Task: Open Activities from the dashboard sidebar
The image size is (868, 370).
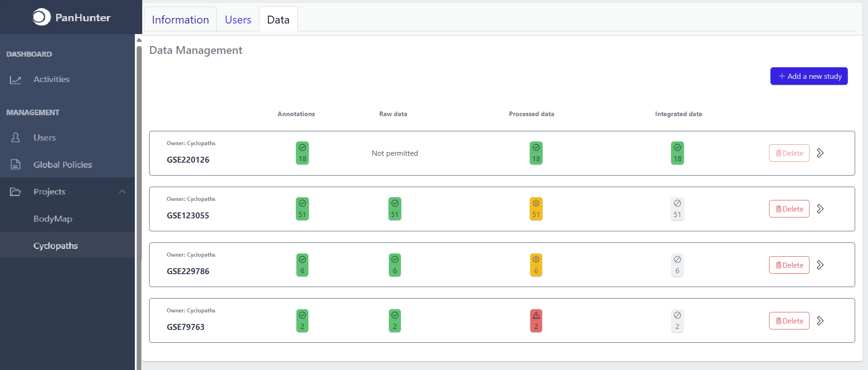Action: pyautogui.click(x=51, y=79)
